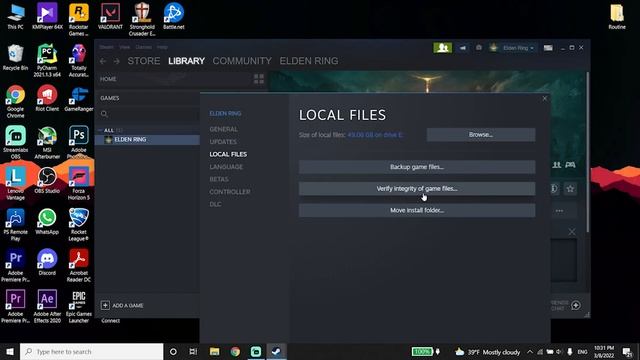
Task: Click Steam forward navigation arrow
Action: pyautogui.click(x=117, y=61)
